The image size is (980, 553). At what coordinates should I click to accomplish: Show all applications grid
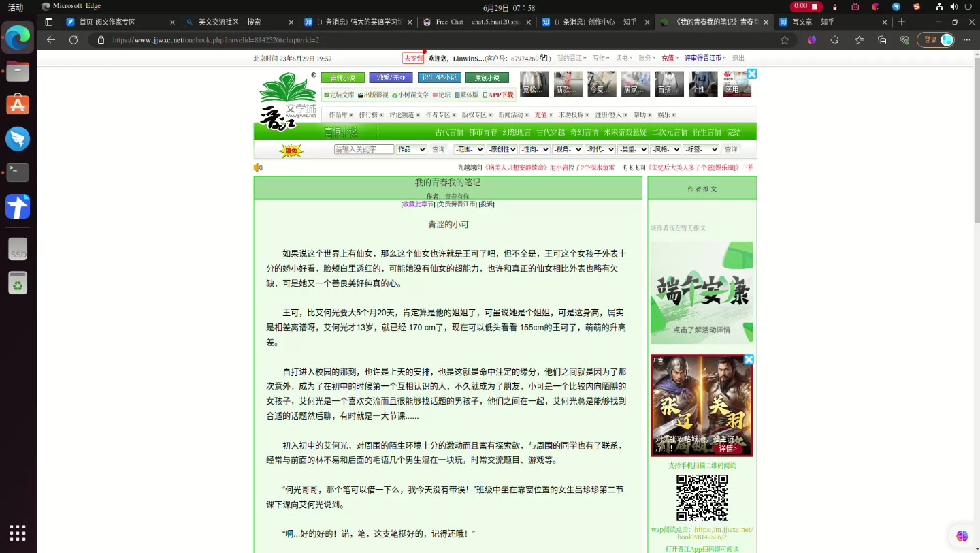(x=18, y=533)
